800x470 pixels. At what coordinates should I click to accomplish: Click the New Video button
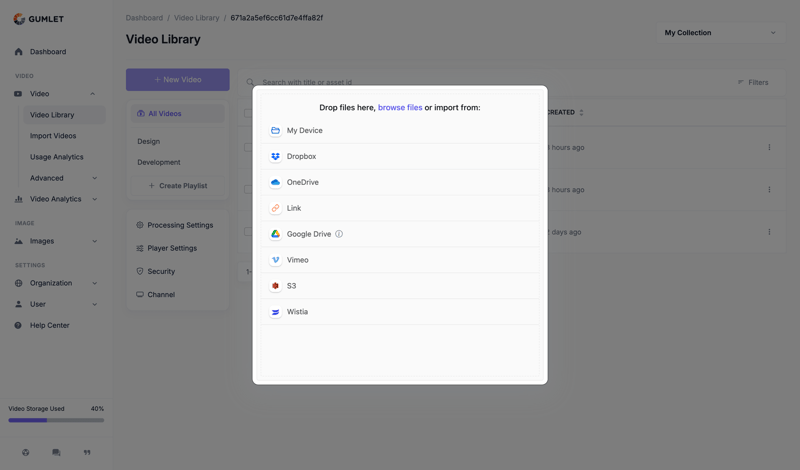click(178, 80)
